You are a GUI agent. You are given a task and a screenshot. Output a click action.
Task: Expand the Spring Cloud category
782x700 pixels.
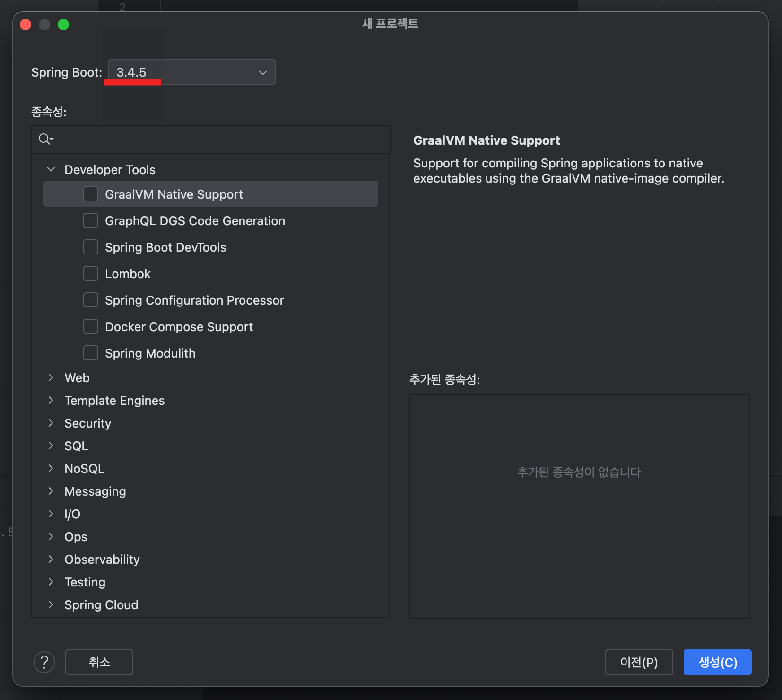pyautogui.click(x=51, y=604)
